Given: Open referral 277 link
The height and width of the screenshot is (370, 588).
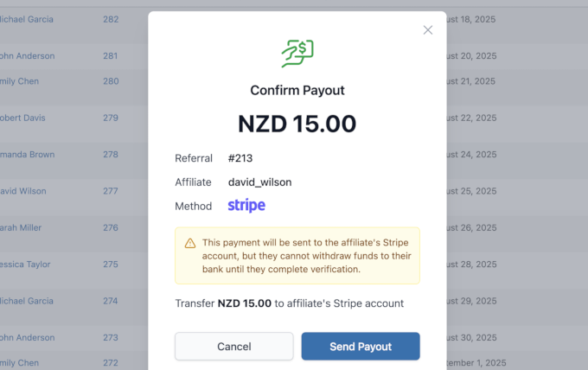Looking at the screenshot, I should 111,191.
